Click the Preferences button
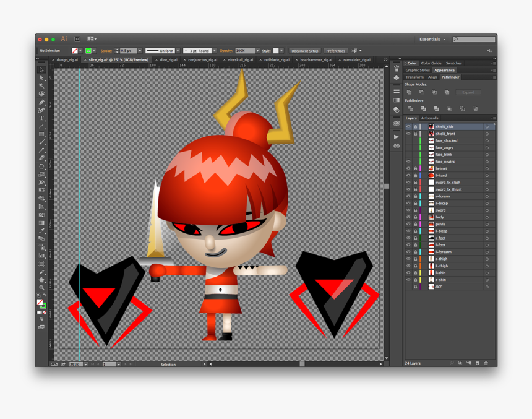 (x=335, y=51)
